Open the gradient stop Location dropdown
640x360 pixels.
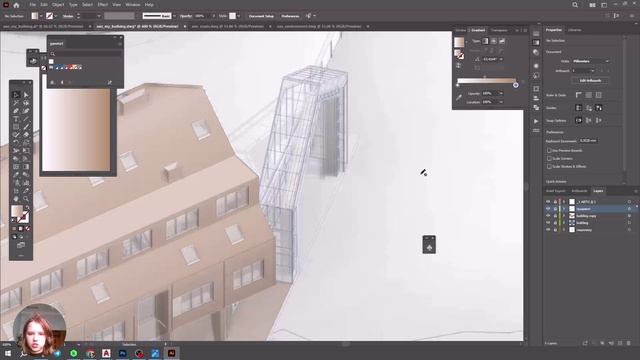[x=501, y=102]
